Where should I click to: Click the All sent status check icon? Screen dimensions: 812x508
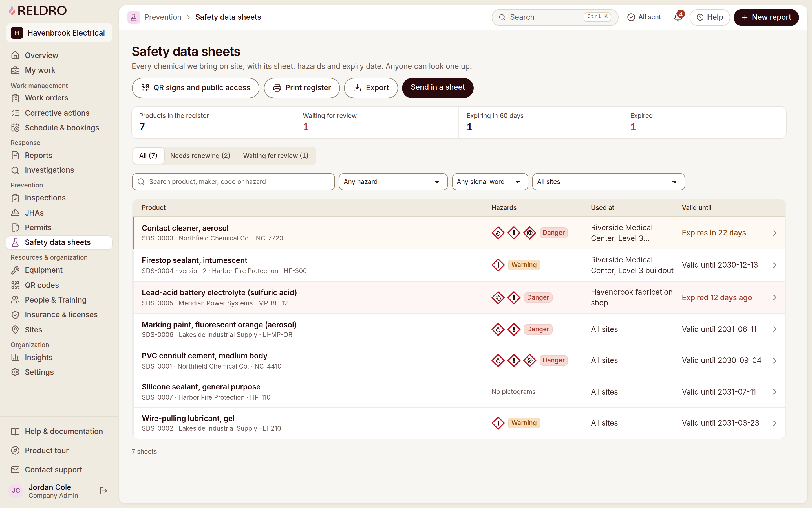point(631,17)
